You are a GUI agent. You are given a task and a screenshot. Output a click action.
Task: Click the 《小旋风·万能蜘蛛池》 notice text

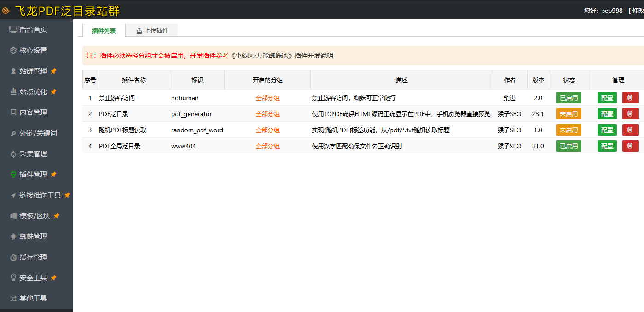point(261,56)
